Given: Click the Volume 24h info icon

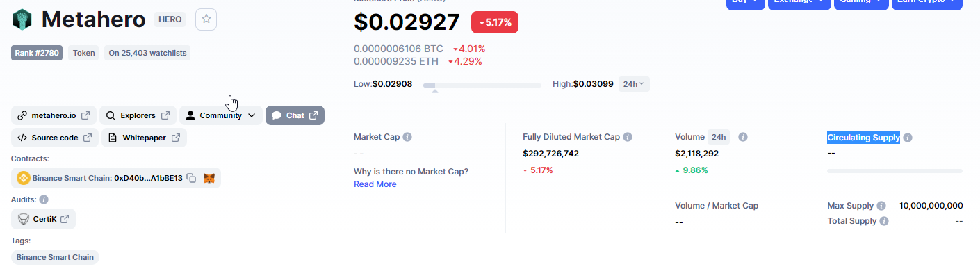Looking at the screenshot, I should [742, 137].
